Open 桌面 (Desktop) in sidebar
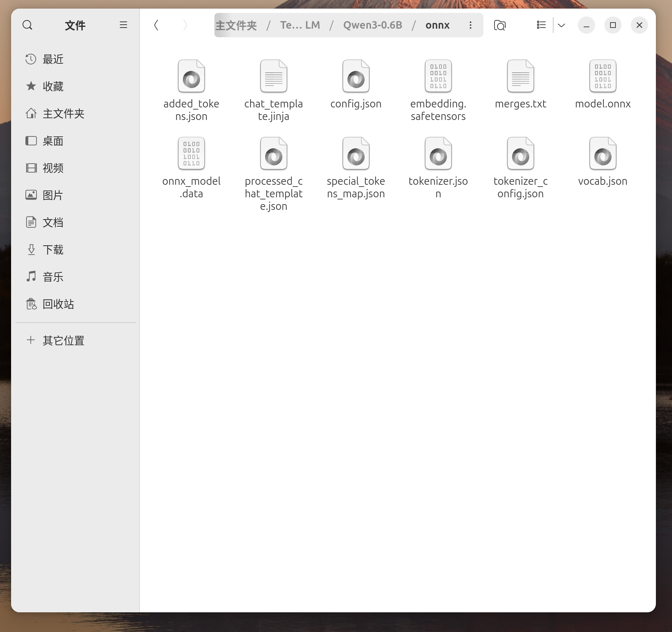Viewport: 672px width, 632px height. click(76, 141)
